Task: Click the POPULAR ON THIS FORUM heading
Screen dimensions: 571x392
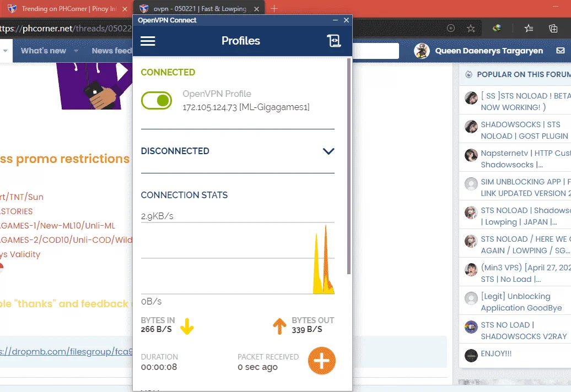Action: point(524,74)
